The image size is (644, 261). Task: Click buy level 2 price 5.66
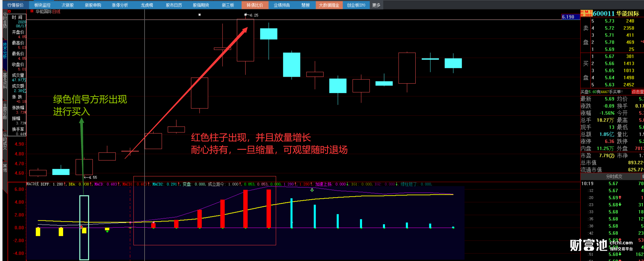[609, 63]
